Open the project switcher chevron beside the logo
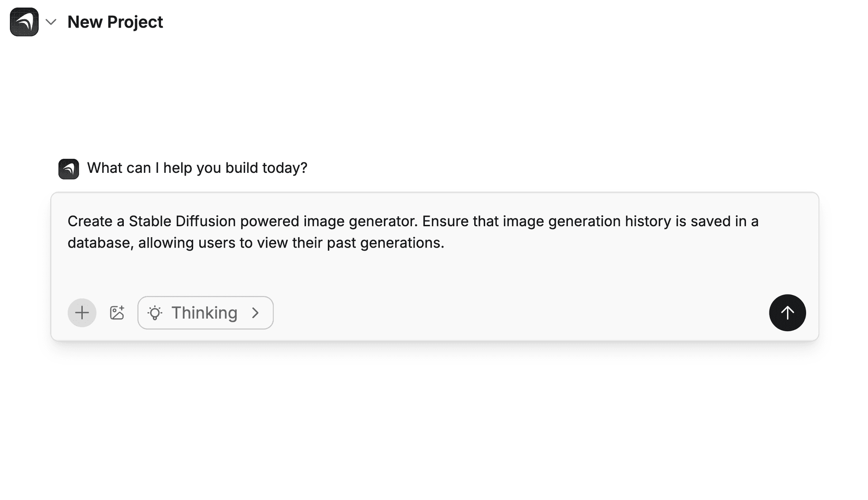Image resolution: width=868 pixels, height=500 pixels. coord(51,22)
